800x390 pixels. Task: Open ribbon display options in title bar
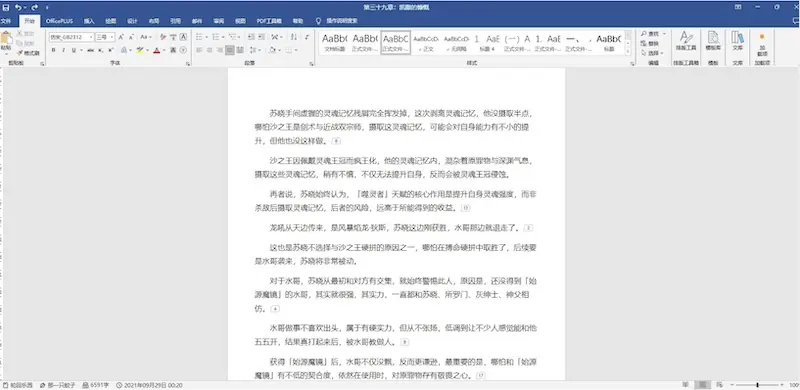[x=738, y=7]
